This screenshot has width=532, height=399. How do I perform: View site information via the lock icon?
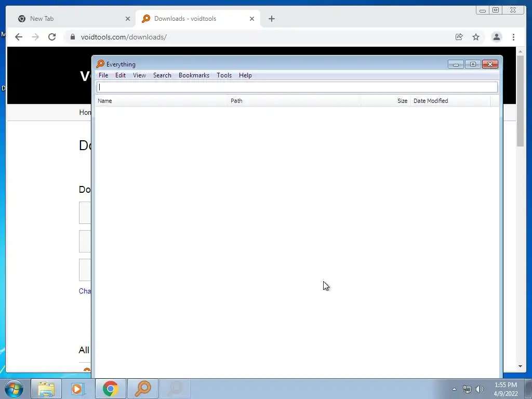(73, 37)
